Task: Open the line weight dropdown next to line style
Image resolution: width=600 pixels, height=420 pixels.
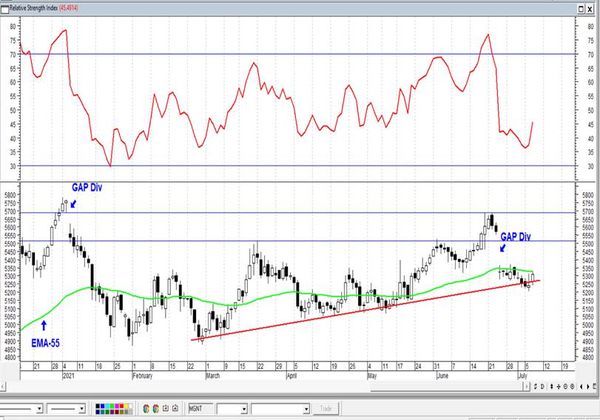Action: point(82,409)
